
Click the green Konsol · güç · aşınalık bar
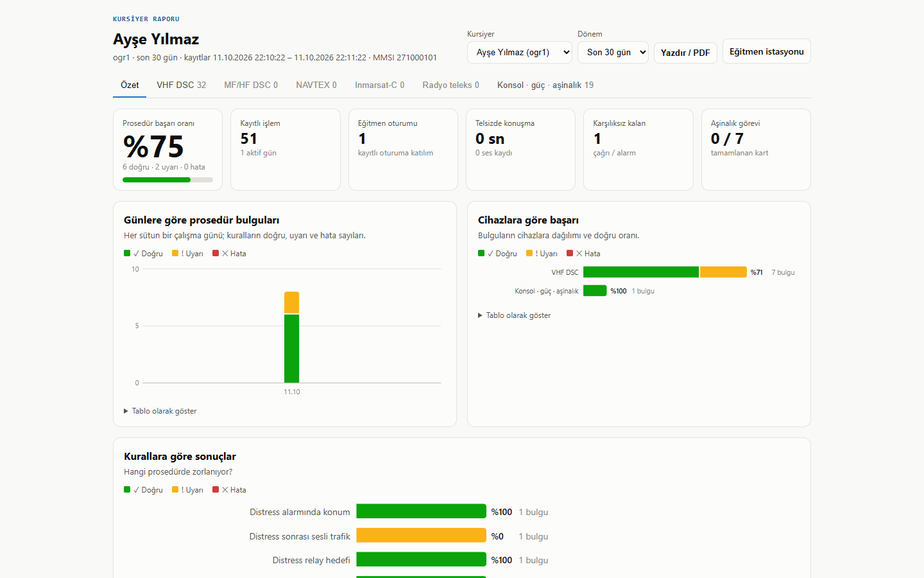[595, 291]
